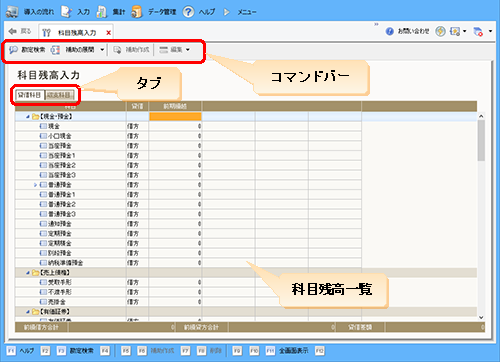Click the 前期繰越 cell in the 売掛金 row

[175, 302]
